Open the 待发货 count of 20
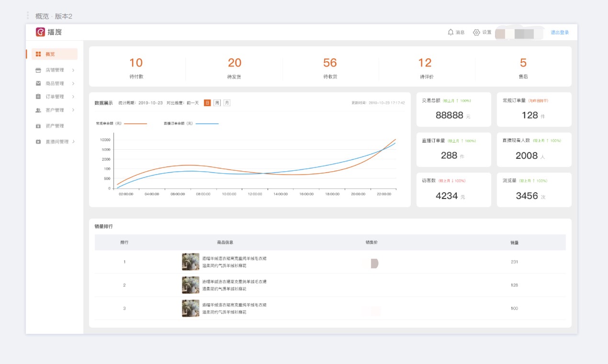Image resolution: width=608 pixels, height=364 pixels. coord(235,63)
